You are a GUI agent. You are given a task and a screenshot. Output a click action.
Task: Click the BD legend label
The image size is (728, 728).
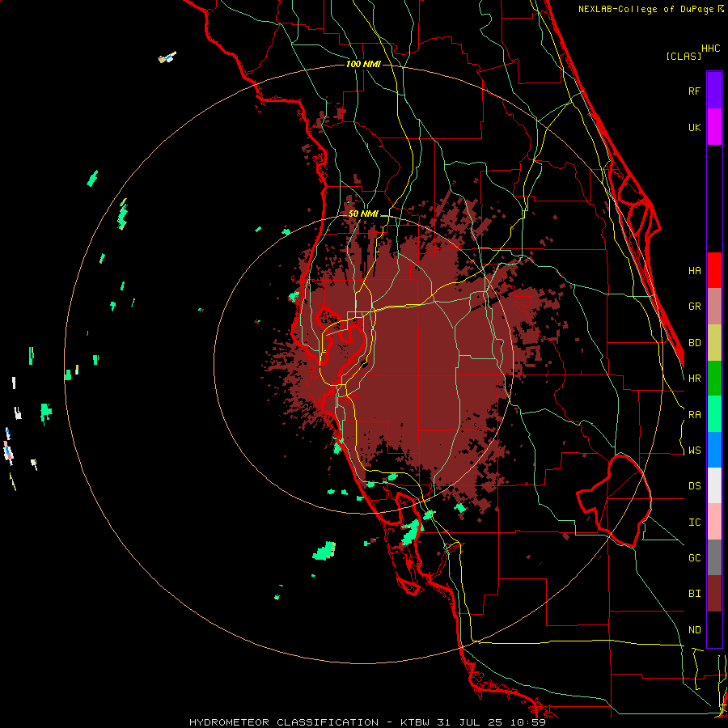694,343
